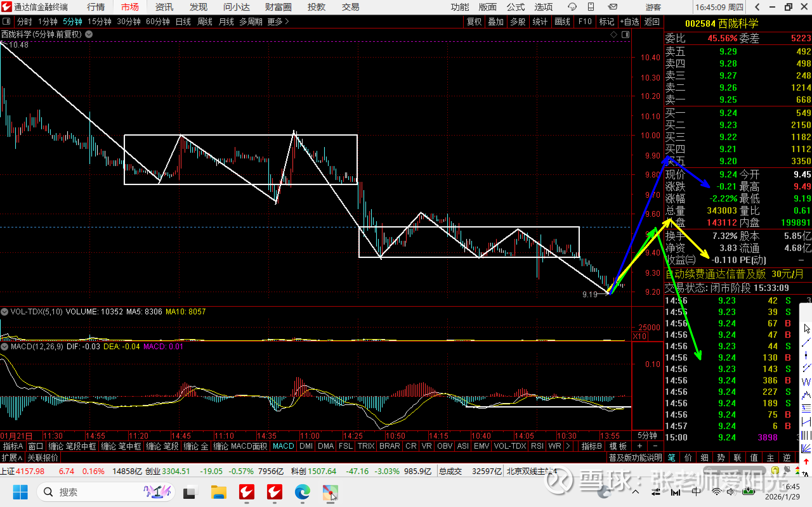Click the red up-arrow marker tool
Image resolution: width=812 pixels, height=507 pixels.
pos(806,462)
